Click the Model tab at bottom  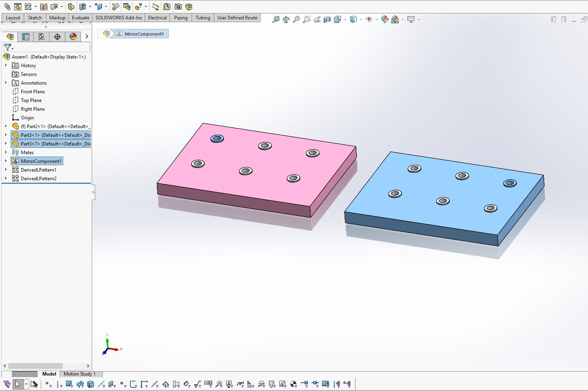point(49,374)
